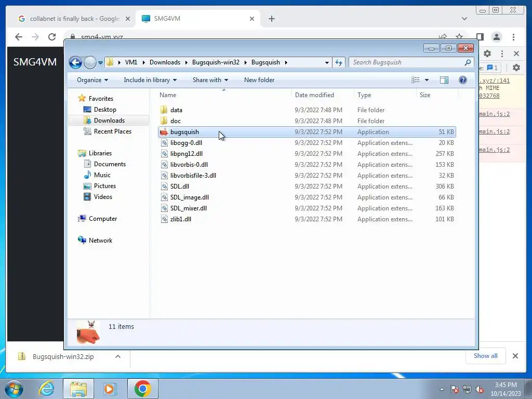Click the magnifier icon in the search box
Screen dimensions: 532x399
point(468,62)
